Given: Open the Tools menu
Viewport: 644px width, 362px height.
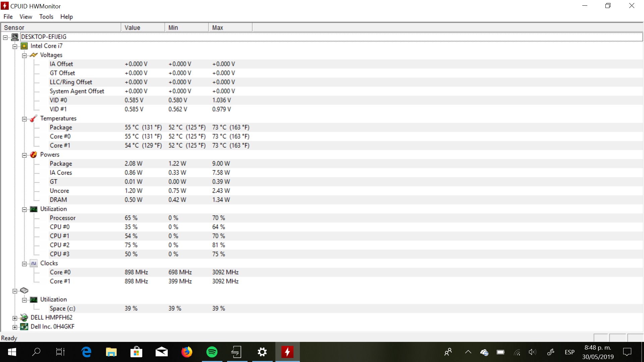Looking at the screenshot, I should (x=46, y=17).
